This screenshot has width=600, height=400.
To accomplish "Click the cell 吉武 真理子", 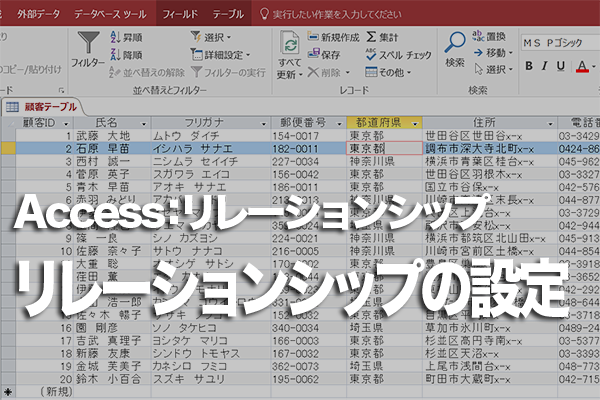I will tap(112, 341).
